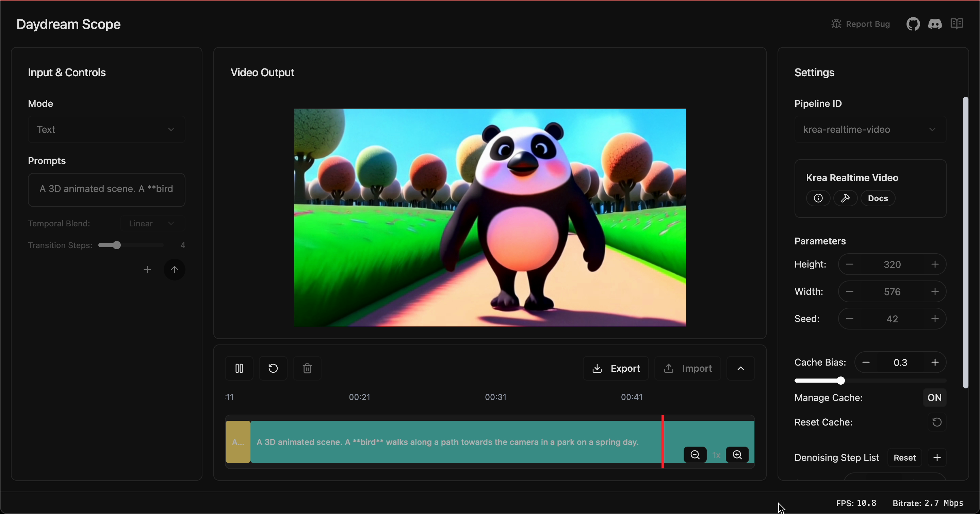Expand the chevron next to Import

[740, 368]
